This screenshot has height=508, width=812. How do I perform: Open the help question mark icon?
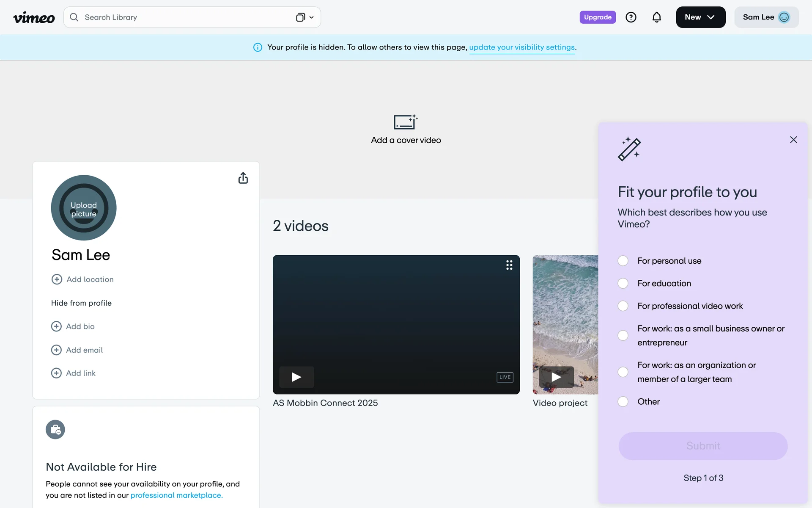point(631,17)
